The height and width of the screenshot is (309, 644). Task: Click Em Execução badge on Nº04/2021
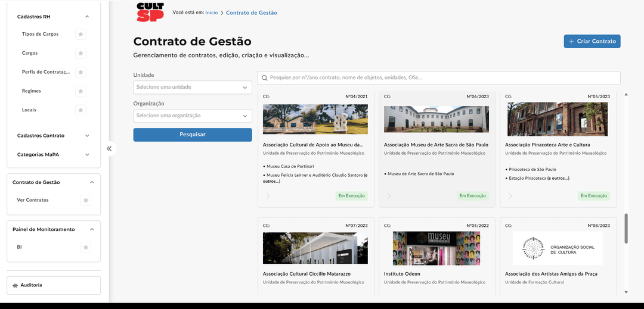(352, 196)
